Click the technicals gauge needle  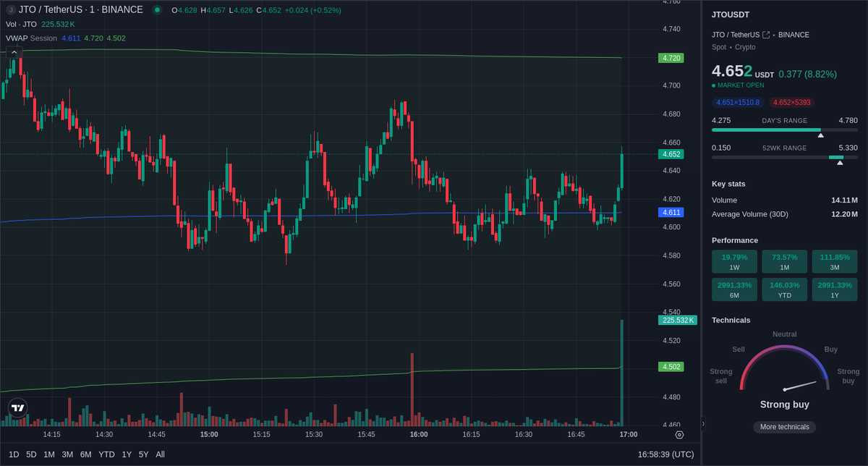(801, 385)
